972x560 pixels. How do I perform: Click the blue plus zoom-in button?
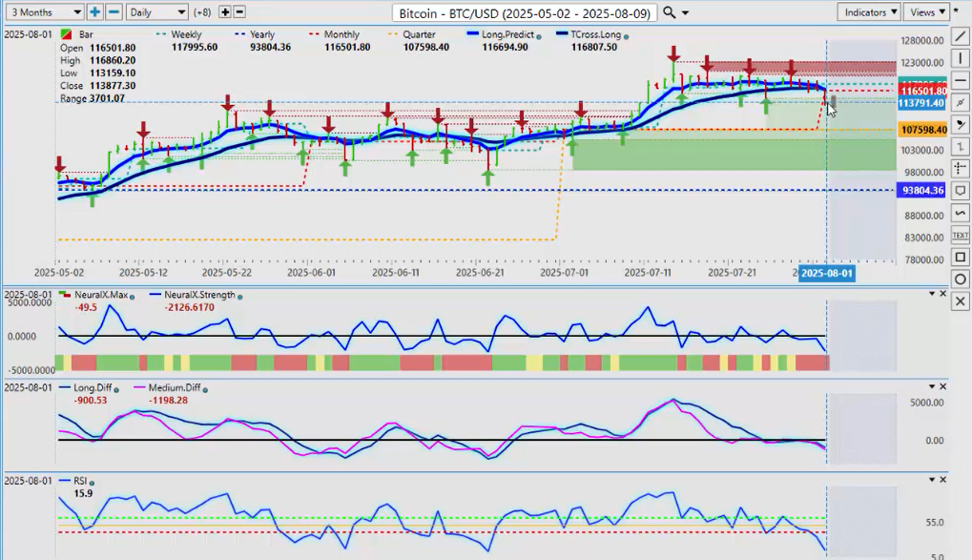[94, 12]
